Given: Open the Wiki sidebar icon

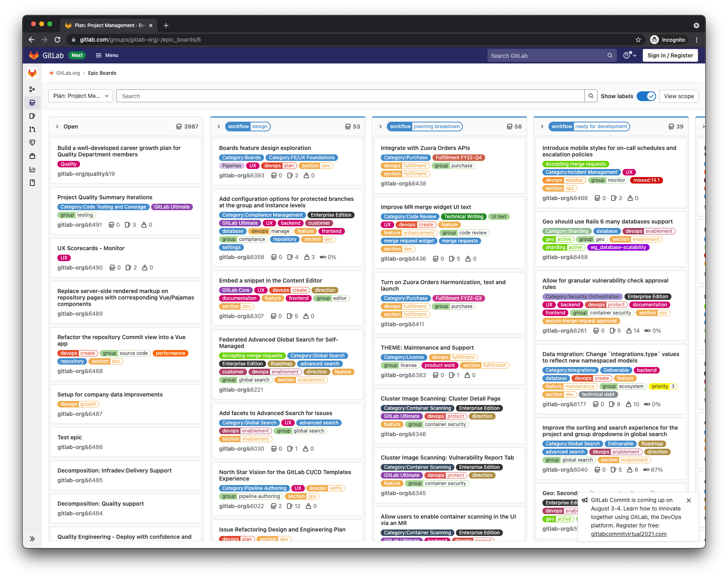Looking at the screenshot, I should click(x=32, y=183).
